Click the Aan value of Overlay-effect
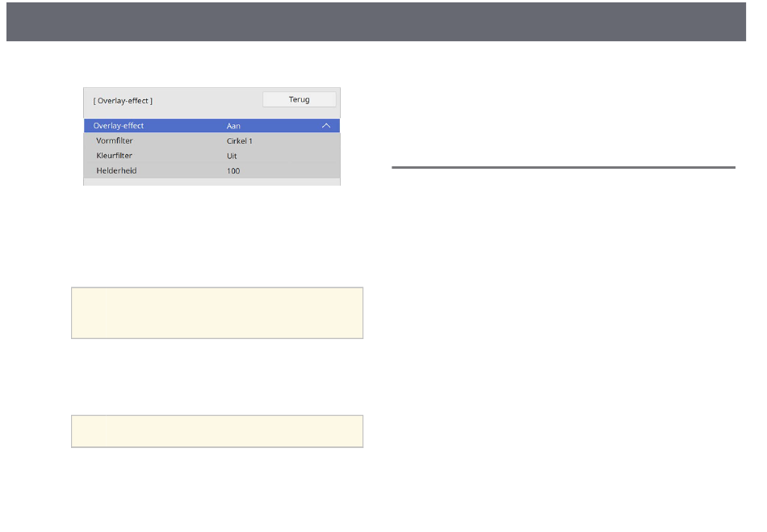Viewport: 767px width, 532px height. click(x=233, y=126)
